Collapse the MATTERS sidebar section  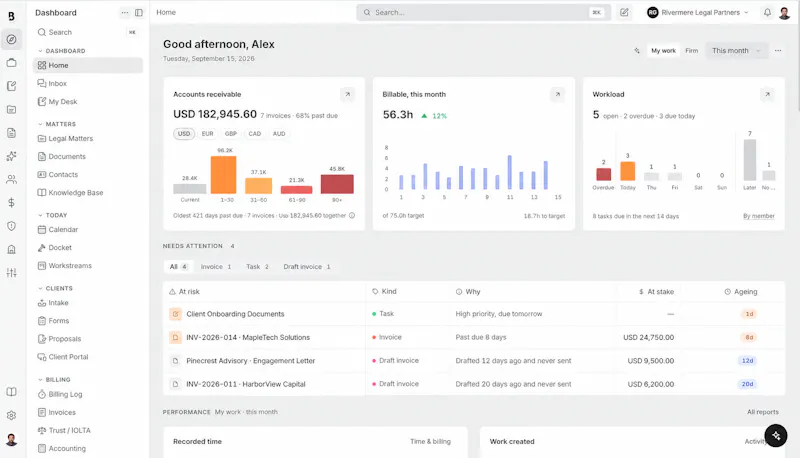coord(57,124)
